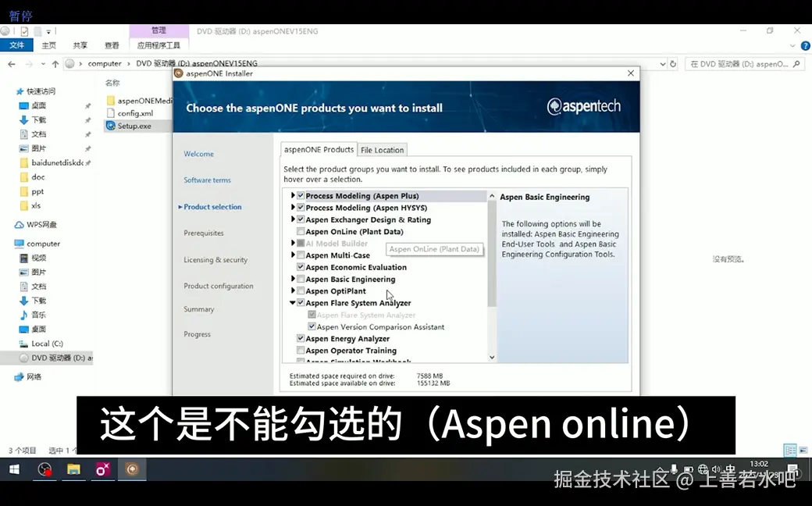Open File Explorer from taskbar
812x506 pixels.
[x=73, y=469]
